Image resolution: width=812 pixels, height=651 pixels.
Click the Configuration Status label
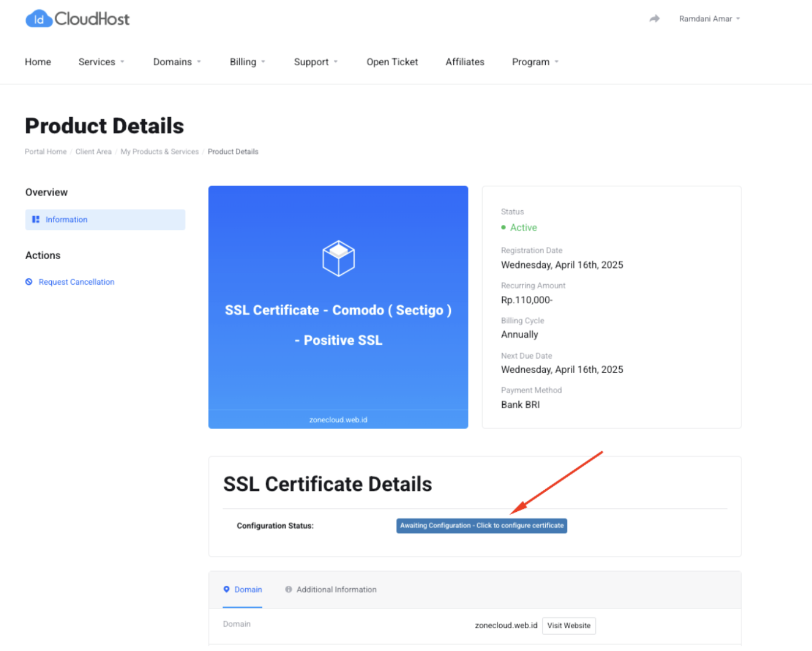point(275,526)
